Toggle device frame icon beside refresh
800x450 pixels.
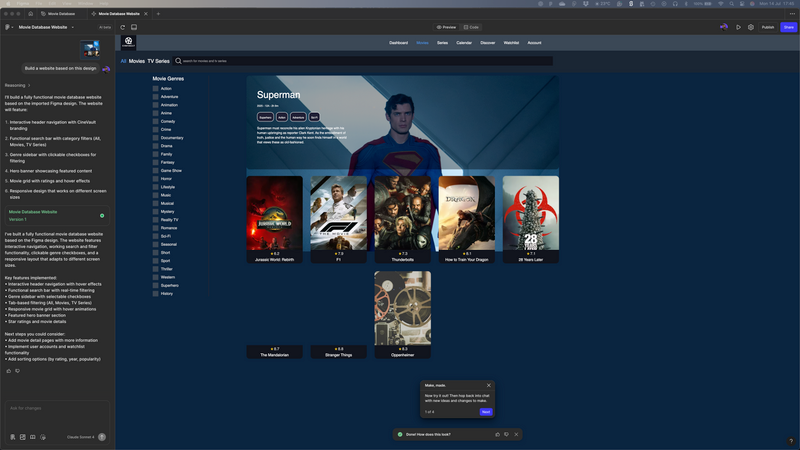[134, 27]
